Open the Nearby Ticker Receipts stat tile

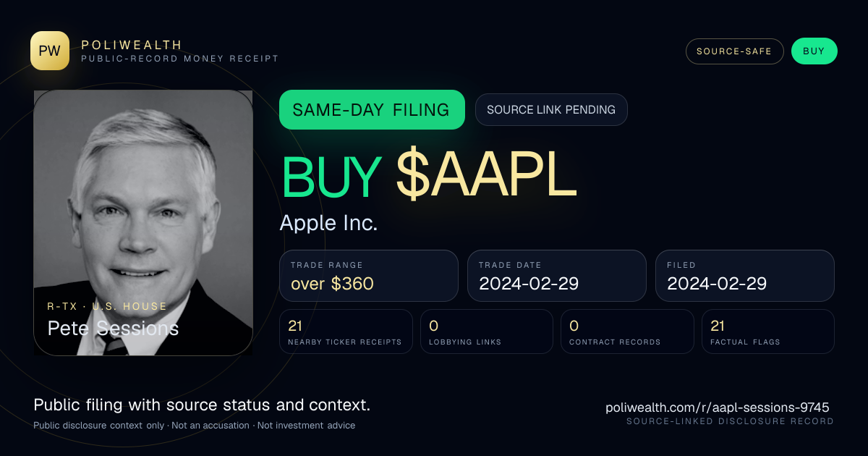coord(346,332)
